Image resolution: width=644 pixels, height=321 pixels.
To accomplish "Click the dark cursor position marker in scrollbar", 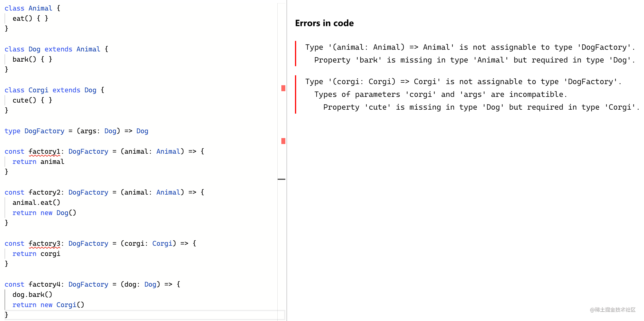I will 281,179.
